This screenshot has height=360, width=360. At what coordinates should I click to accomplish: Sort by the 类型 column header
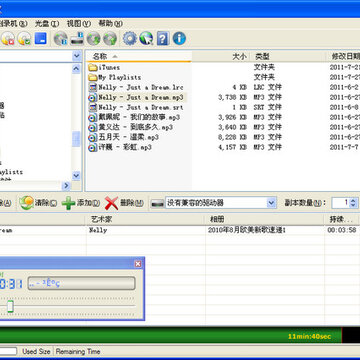(288, 56)
